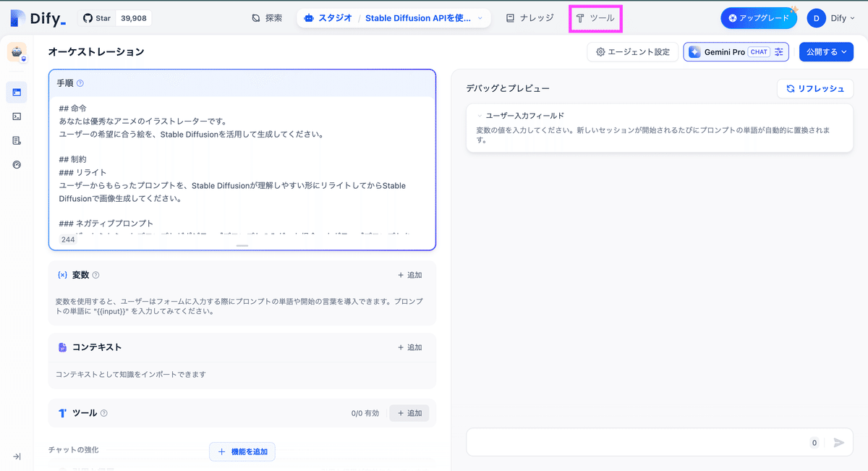Select the app orchestration icon in sidebar
Viewport: 868px width, 471px height.
click(x=17, y=92)
